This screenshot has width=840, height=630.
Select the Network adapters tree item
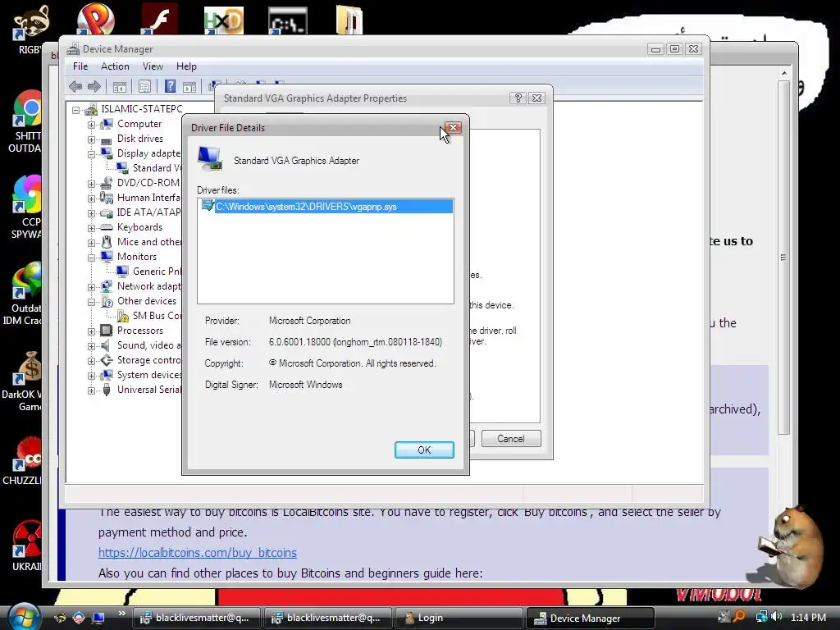pos(149,286)
